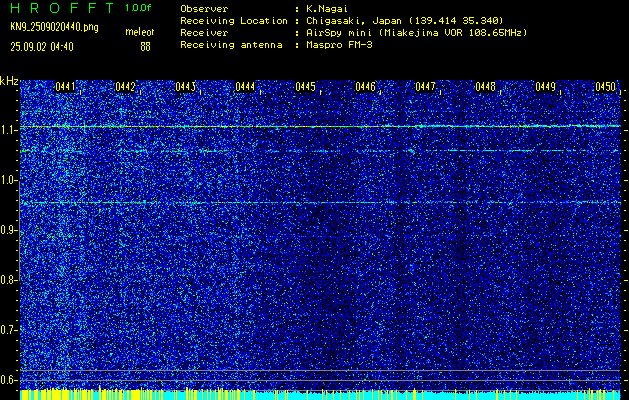629x400 pixels.
Task: Click the meteor count value 88
Action: pos(145,47)
